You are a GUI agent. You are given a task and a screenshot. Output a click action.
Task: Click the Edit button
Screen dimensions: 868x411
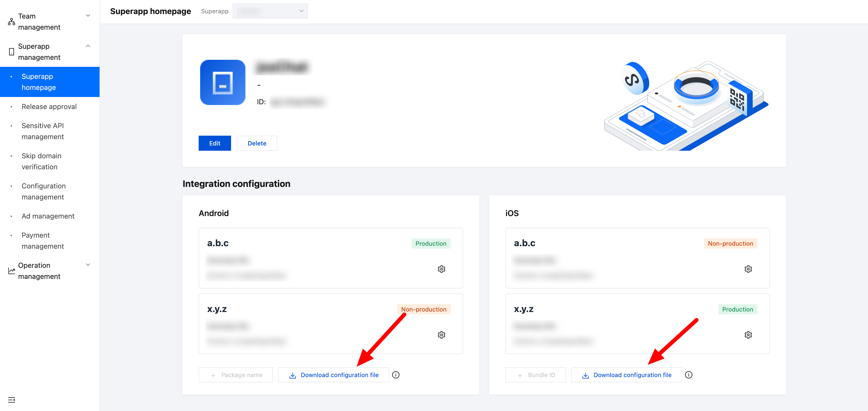[215, 143]
